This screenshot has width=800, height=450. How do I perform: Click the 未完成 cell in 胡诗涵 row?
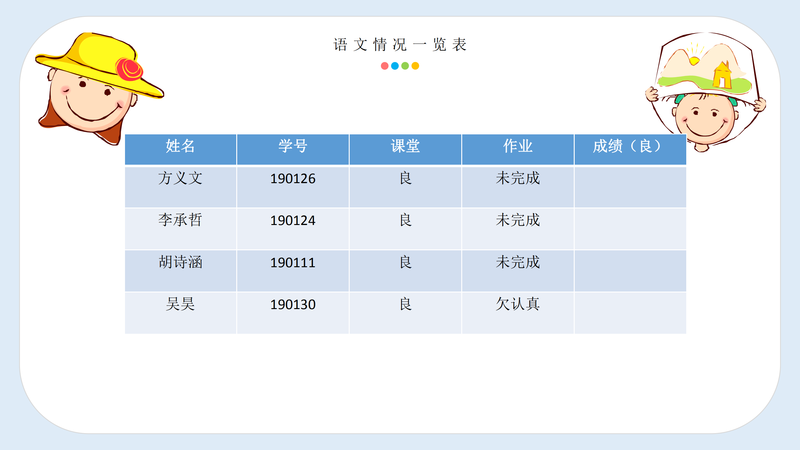(518, 270)
